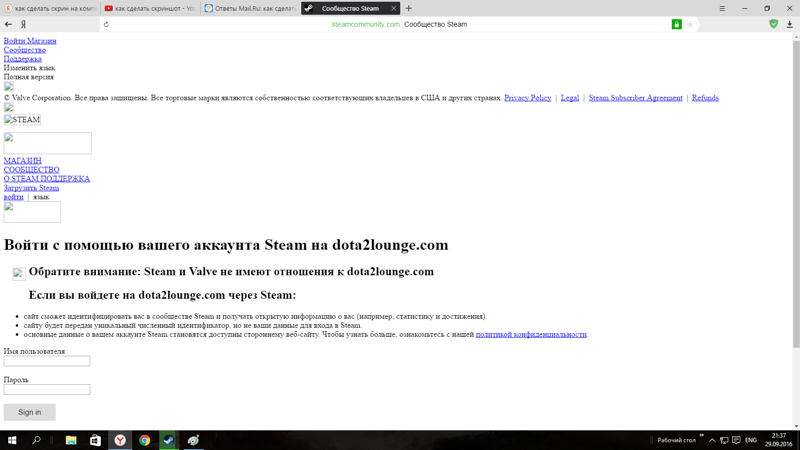Screen dimensions: 800x450
Task: Open the green Protect shield icon
Action: point(773,24)
